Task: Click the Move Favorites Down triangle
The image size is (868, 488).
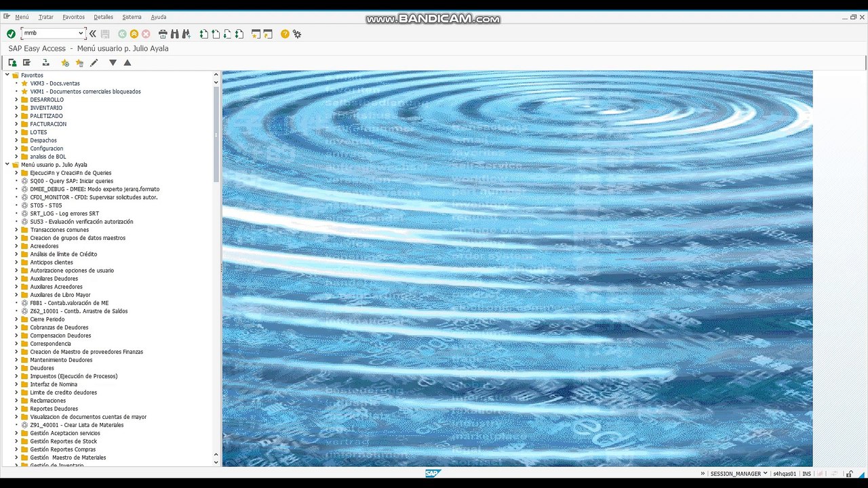Action: point(113,62)
